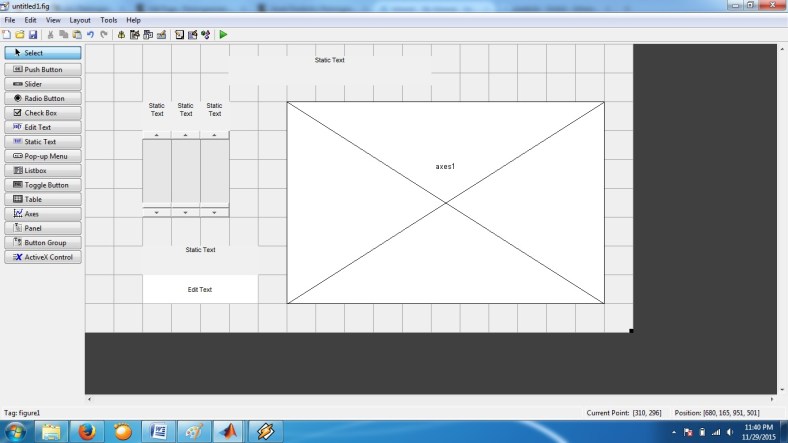Viewport: 788px width, 443px height.
Task: Choose the Radio Button component tool
Action: pyautogui.click(x=43, y=98)
